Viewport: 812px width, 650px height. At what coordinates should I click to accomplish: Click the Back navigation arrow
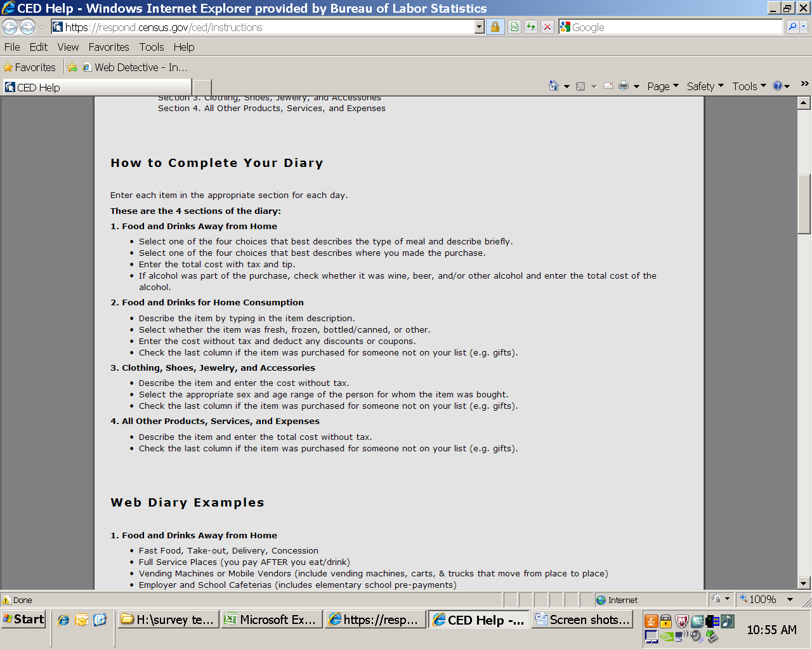(x=10, y=27)
